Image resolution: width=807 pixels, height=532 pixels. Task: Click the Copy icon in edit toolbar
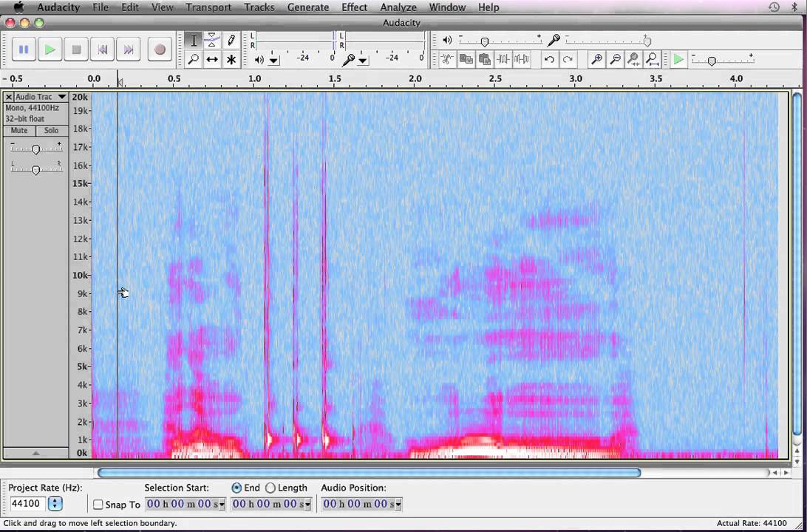[x=466, y=59]
